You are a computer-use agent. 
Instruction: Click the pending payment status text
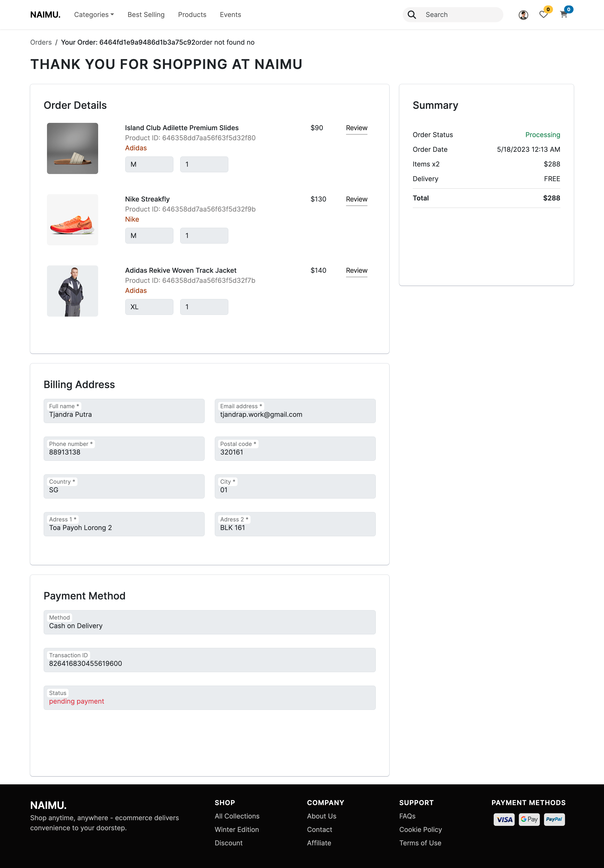pos(76,701)
